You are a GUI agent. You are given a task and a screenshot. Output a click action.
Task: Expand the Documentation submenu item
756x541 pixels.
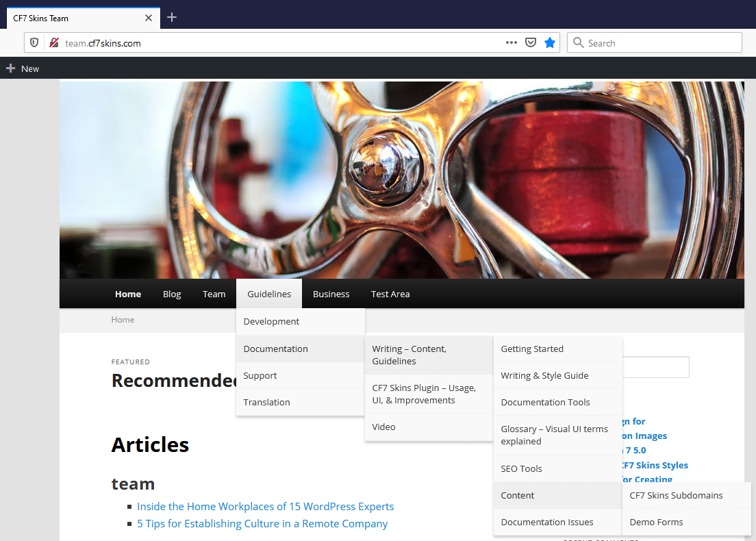click(x=276, y=349)
